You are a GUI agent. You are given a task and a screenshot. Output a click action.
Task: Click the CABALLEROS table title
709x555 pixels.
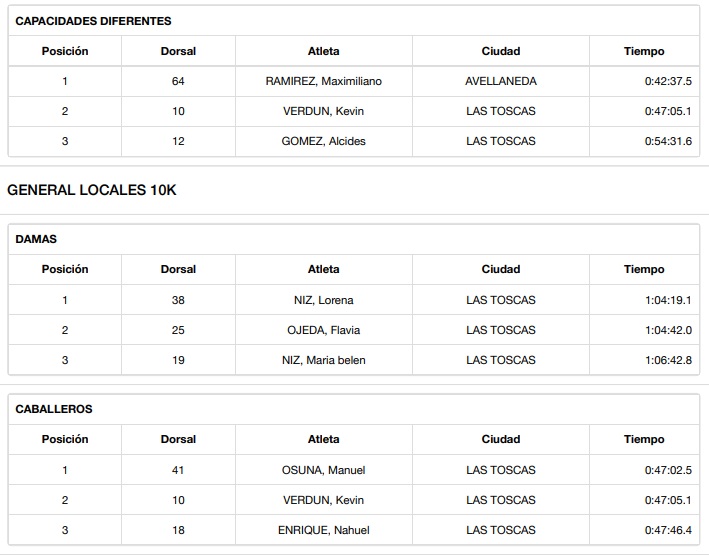55,409
